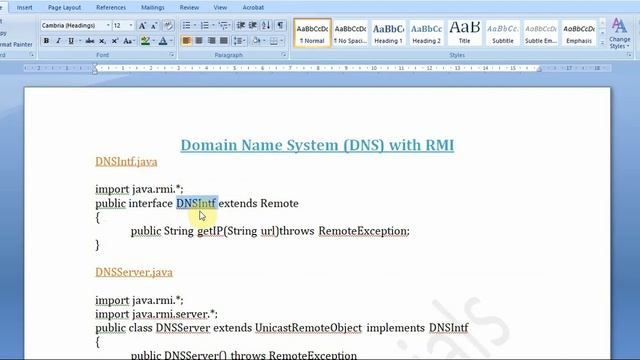
Task: Open Numbering dropdown arrow
Action: (213, 25)
